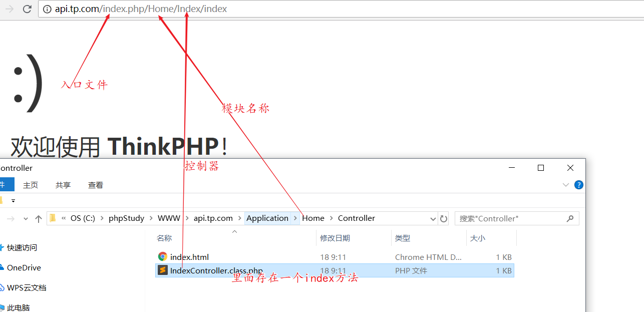Click the Sublime icon of IndexController.class.php

click(162, 270)
